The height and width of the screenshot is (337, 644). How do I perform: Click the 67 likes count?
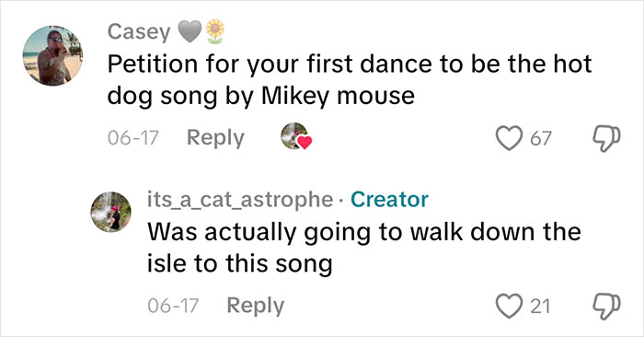click(x=541, y=138)
